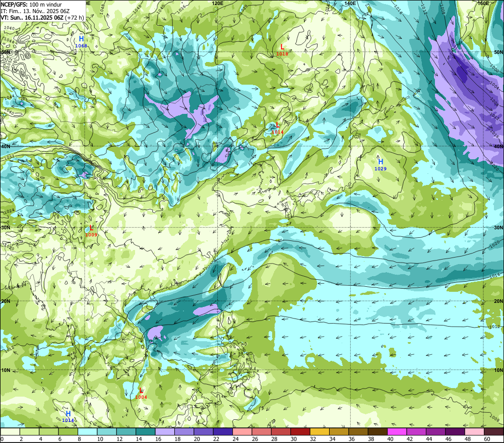The height and width of the screenshot is (443, 504).
Task: Select the dark brown 38–40 legend swatch
Action: coord(377,431)
